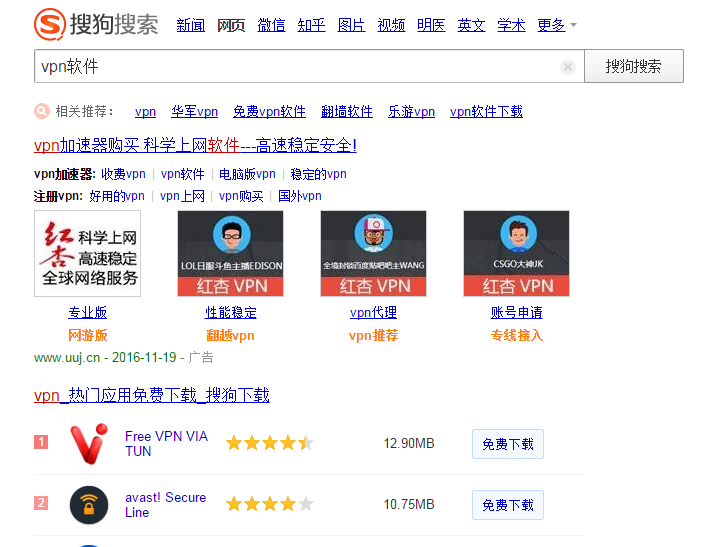The width and height of the screenshot is (703, 547).
Task: Select the 网页 tab
Action: pyautogui.click(x=231, y=25)
